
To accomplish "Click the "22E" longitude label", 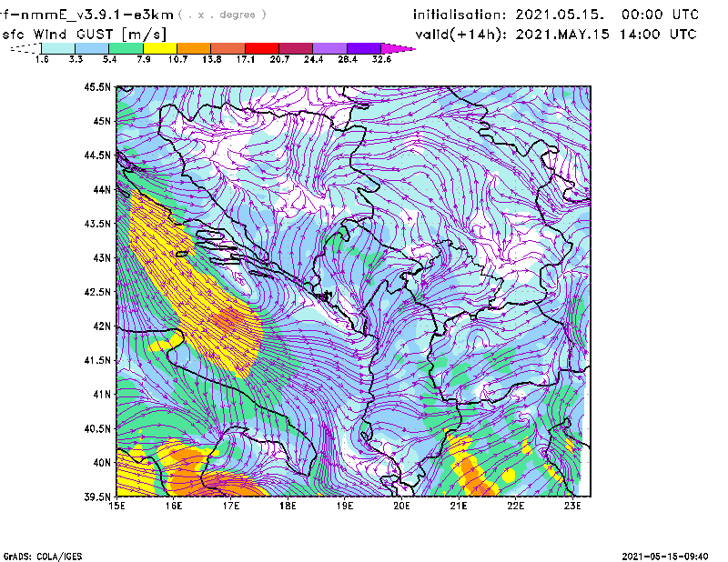I will (x=516, y=506).
